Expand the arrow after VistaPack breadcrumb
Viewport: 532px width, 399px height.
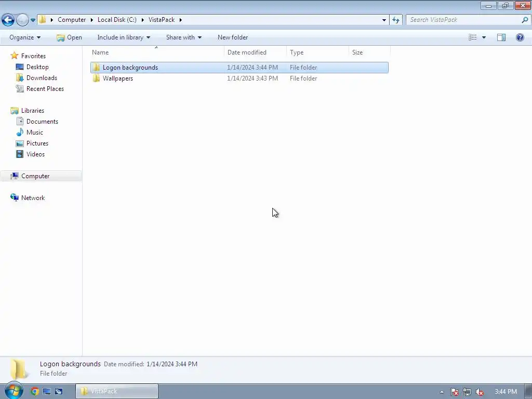[180, 20]
